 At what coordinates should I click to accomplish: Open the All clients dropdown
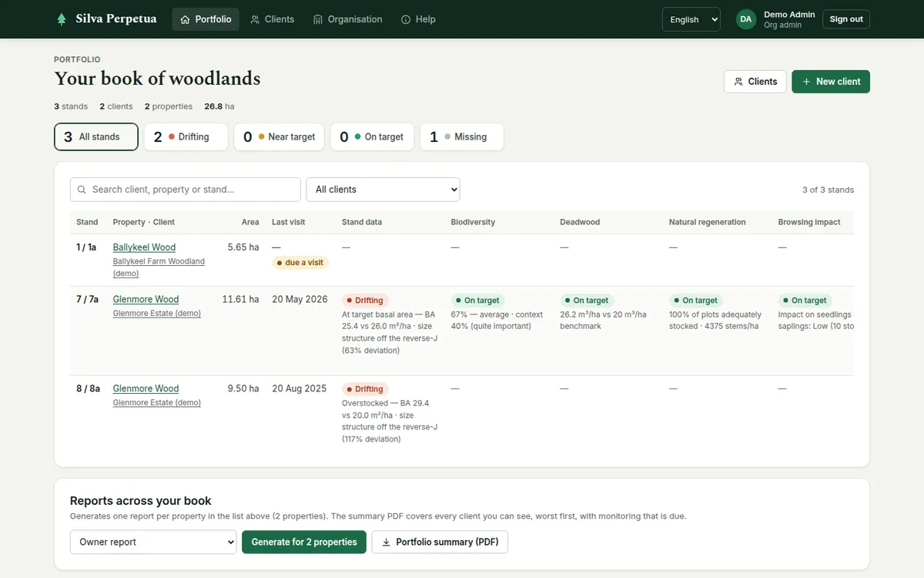pos(383,190)
